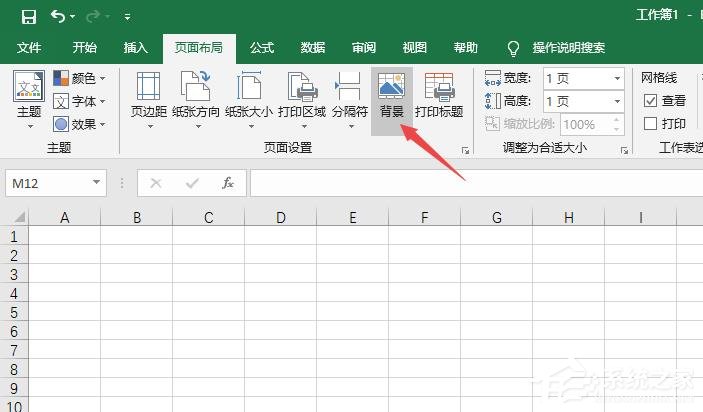Click the Undo arrow icon

point(59,17)
